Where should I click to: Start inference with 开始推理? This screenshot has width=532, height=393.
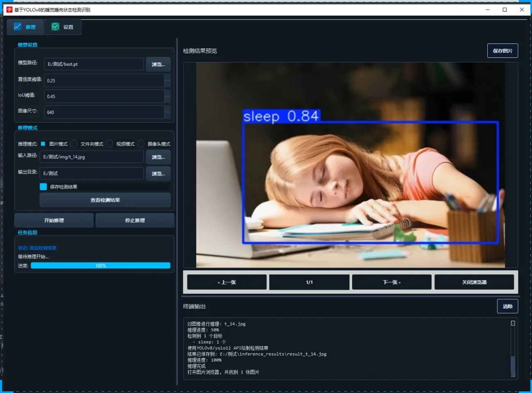click(x=54, y=220)
